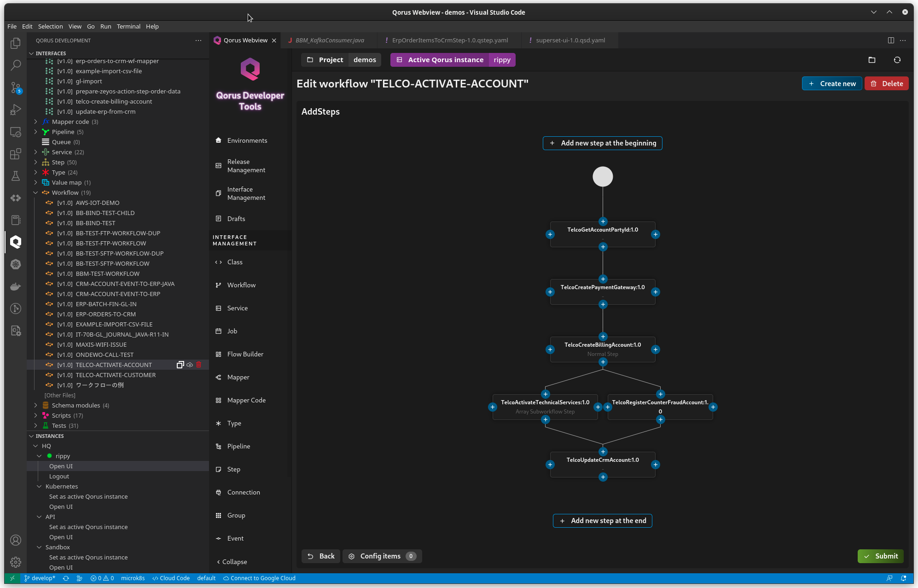The image size is (918, 588).
Task: Collapse the webview sidebar
Action: [232, 562]
